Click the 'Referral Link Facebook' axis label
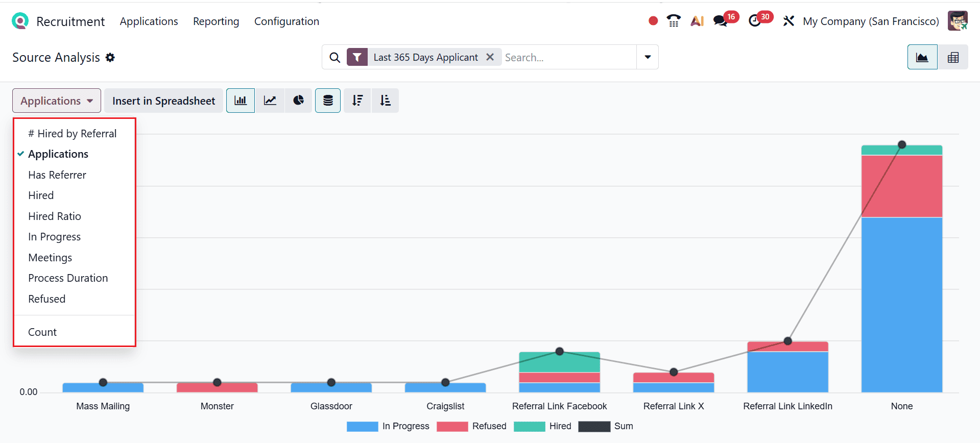980x443 pixels. click(560, 406)
